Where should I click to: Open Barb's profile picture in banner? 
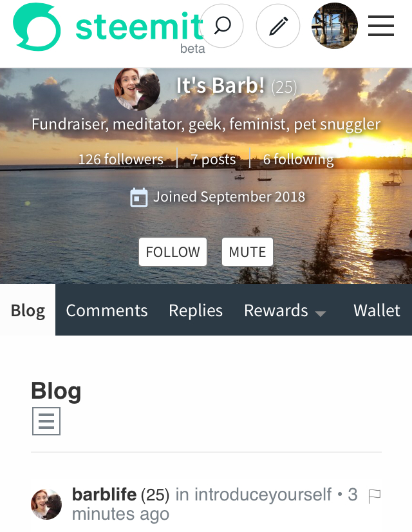137,88
